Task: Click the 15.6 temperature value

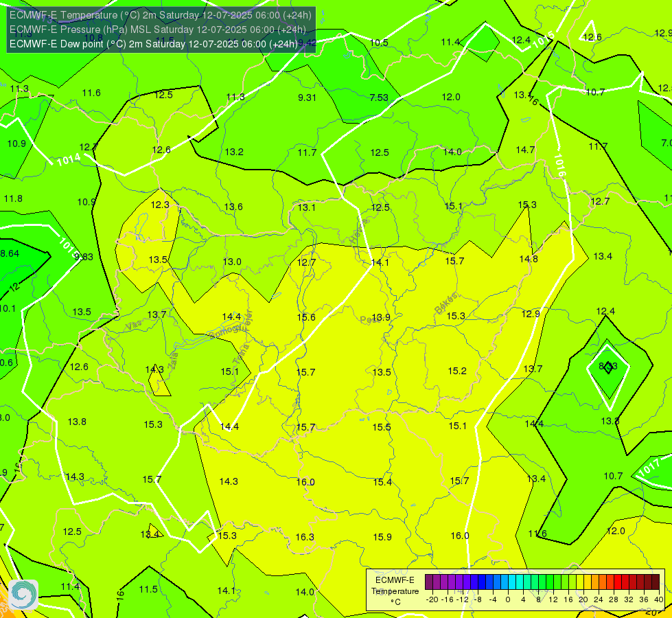Action: (306, 317)
